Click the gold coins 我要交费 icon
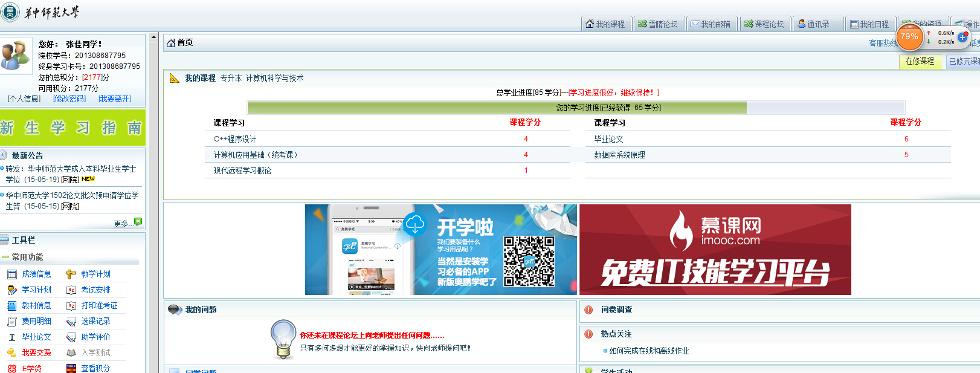Viewport: 980px width, 373px height. point(11,353)
